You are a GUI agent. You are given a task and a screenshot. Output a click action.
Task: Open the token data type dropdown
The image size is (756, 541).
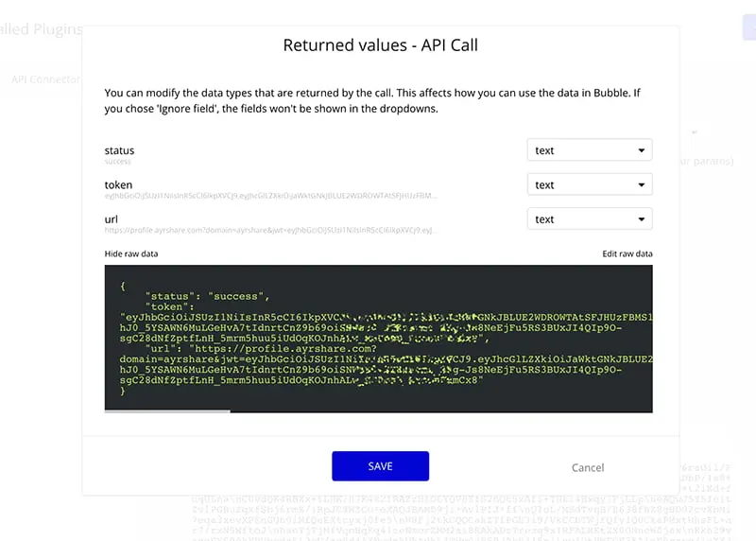click(589, 184)
